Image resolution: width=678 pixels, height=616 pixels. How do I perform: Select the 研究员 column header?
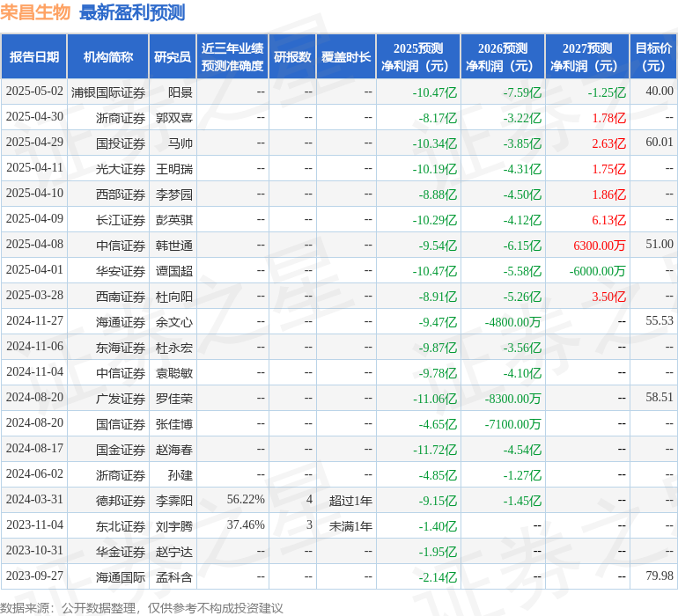pos(172,57)
